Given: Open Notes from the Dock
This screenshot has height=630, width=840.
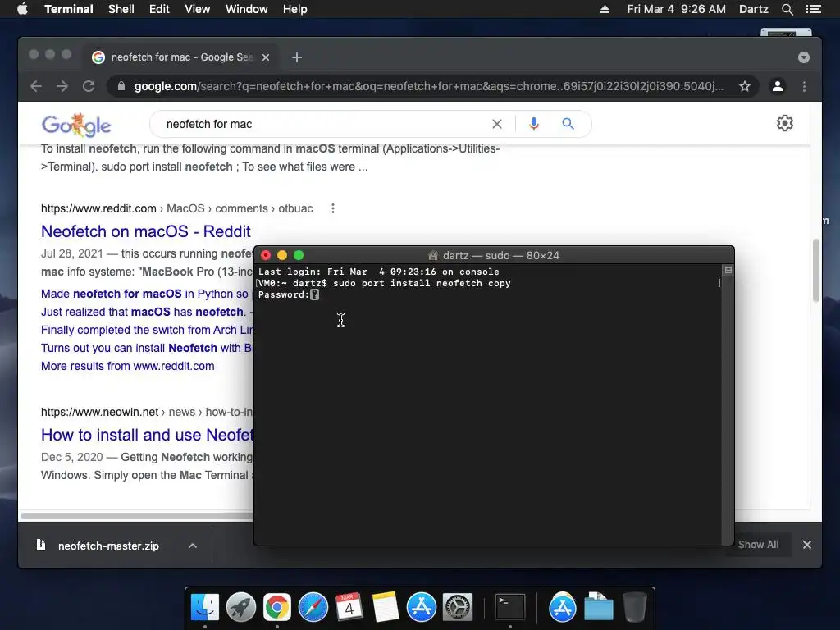Looking at the screenshot, I should pos(386,608).
